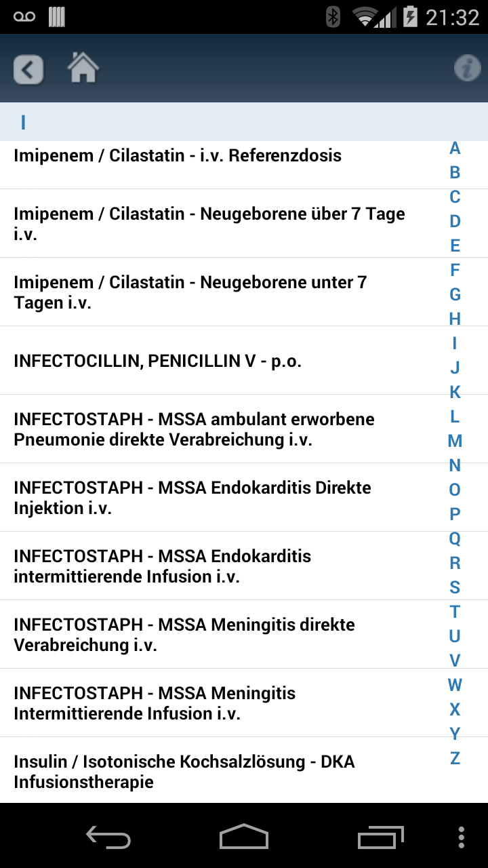This screenshot has width=488, height=868.
Task: Select Insulin / Isotonische Kochsalzlösung DKA entry
Action: tap(224, 770)
